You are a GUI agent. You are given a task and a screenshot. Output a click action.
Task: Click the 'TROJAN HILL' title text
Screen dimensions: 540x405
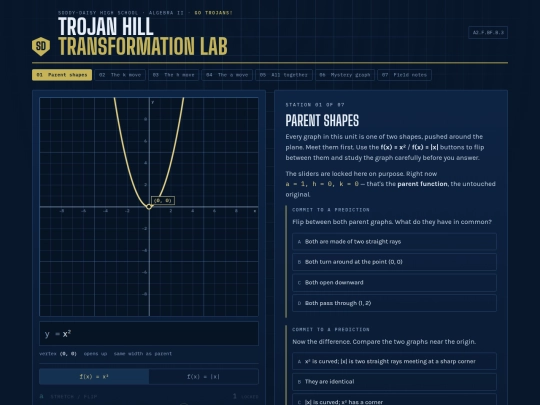(x=106, y=26)
